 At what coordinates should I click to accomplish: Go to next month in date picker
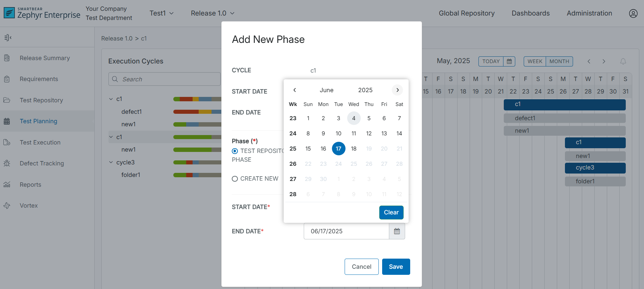397,90
